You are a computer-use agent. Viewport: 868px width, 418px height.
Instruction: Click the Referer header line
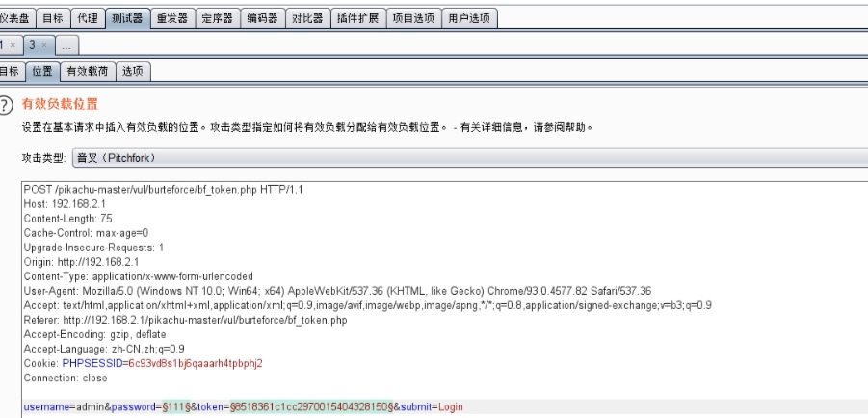coord(185,320)
